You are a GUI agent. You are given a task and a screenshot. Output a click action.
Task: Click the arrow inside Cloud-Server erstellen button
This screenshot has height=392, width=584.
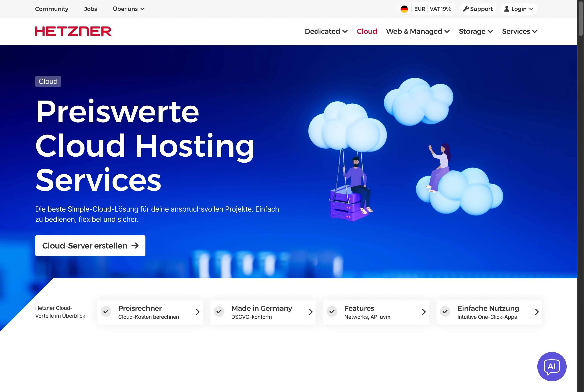135,245
